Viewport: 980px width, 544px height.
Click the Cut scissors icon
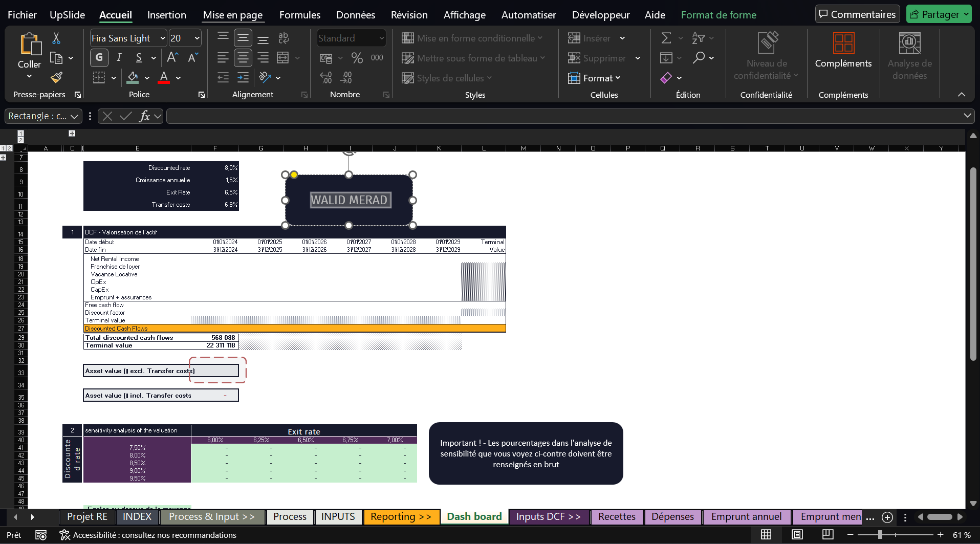coord(56,38)
